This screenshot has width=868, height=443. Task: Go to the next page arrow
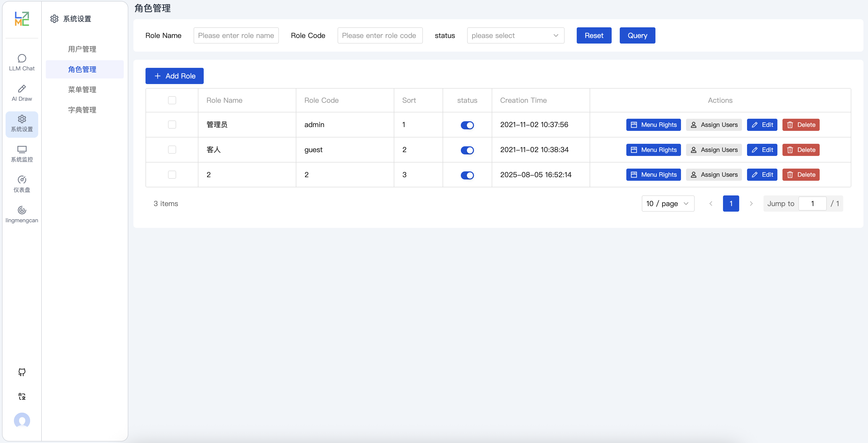click(751, 204)
